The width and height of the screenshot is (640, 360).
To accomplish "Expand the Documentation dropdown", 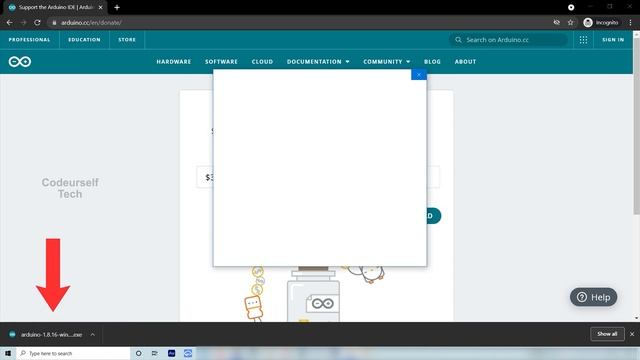I will pyautogui.click(x=318, y=62).
